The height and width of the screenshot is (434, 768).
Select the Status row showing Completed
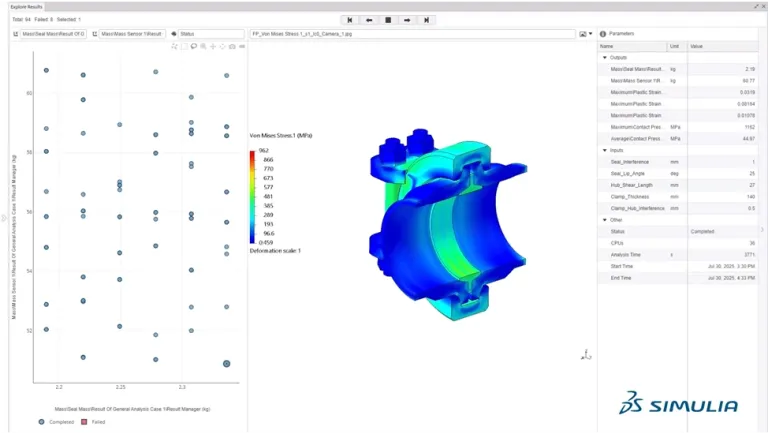coord(678,231)
